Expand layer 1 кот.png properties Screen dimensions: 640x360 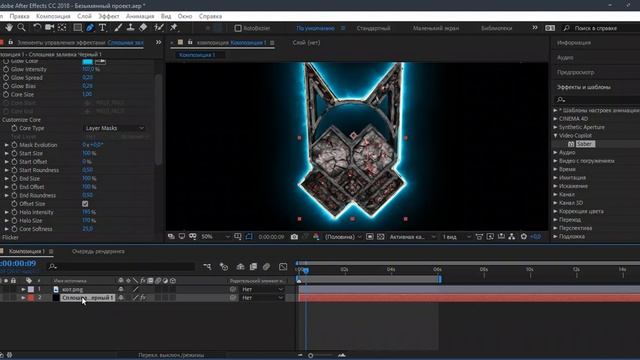(23, 289)
